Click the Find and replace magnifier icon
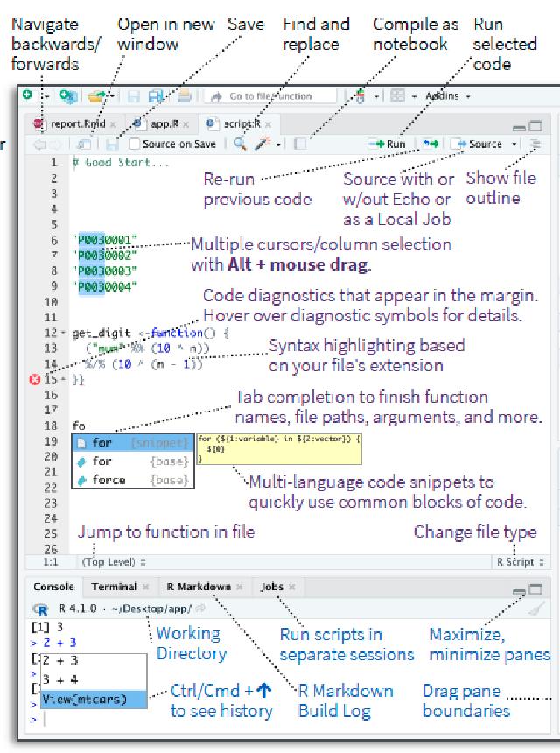The height and width of the screenshot is (753, 560). (240, 144)
